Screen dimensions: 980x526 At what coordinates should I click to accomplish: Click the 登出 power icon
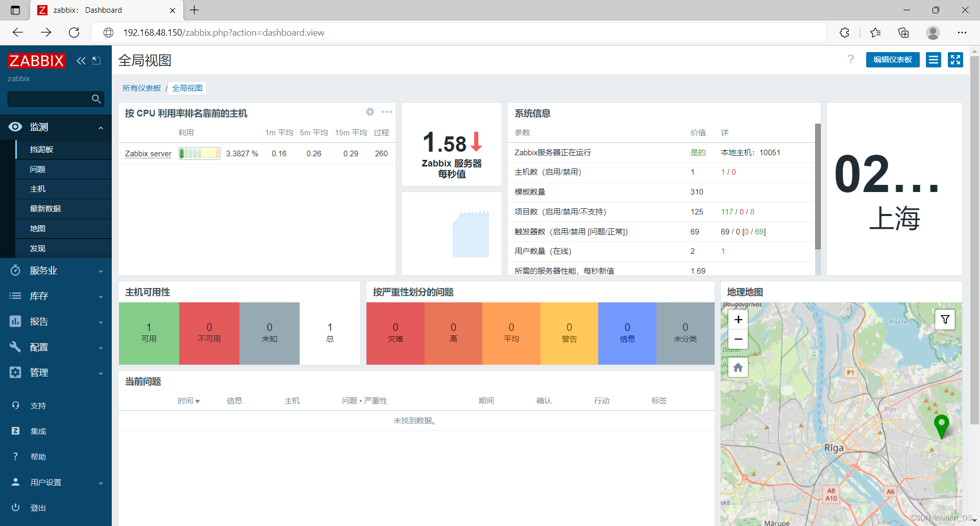(x=15, y=508)
